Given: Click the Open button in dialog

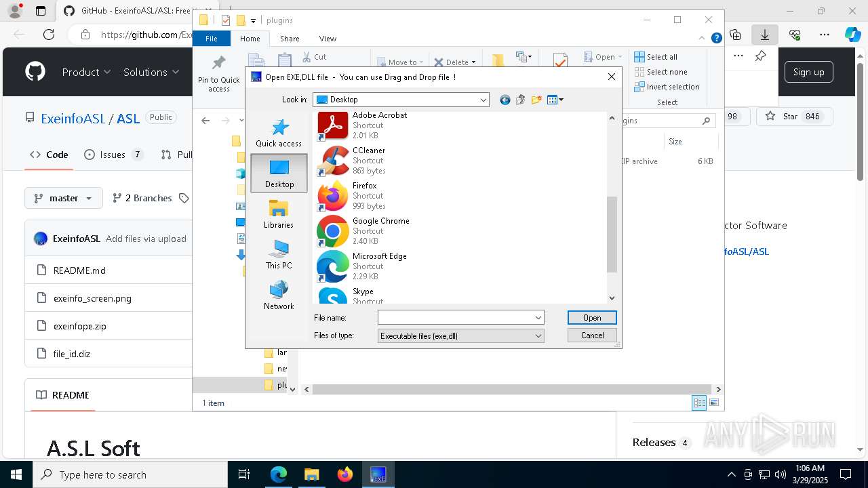Looking at the screenshot, I should pos(592,317).
